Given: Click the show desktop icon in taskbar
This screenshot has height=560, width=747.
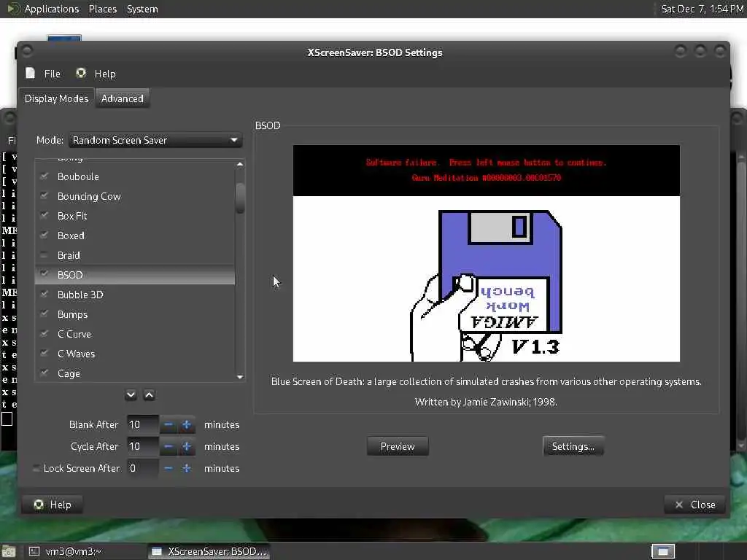Looking at the screenshot, I should pyautogui.click(x=9, y=552).
